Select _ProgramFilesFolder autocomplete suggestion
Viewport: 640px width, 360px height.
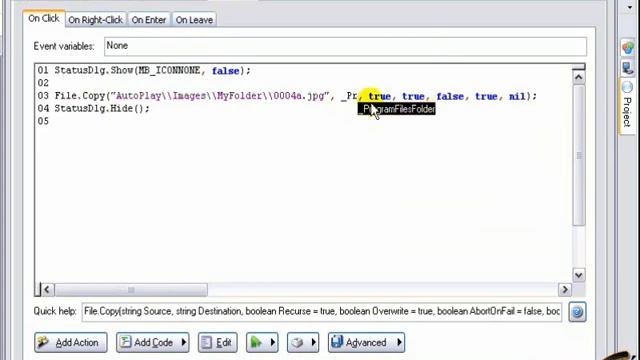click(x=397, y=109)
